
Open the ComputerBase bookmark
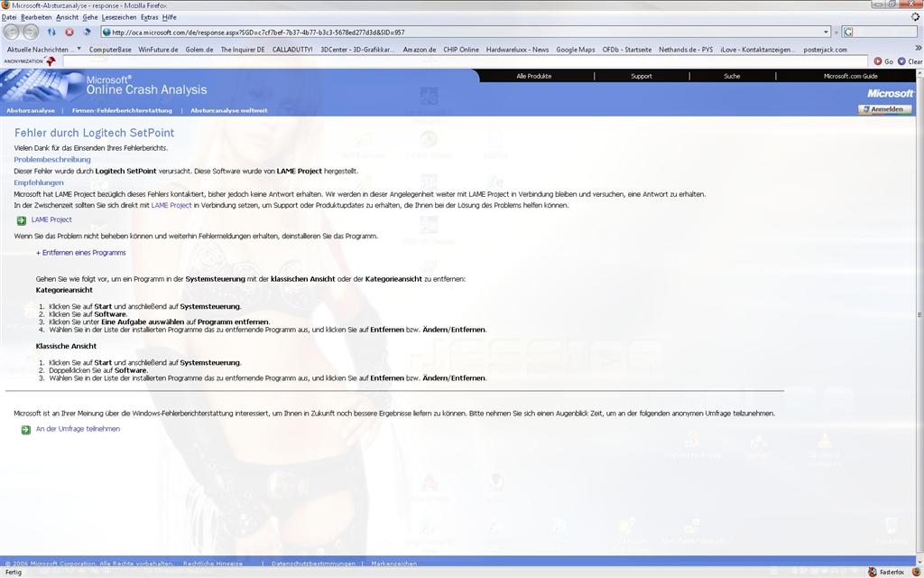click(x=110, y=50)
